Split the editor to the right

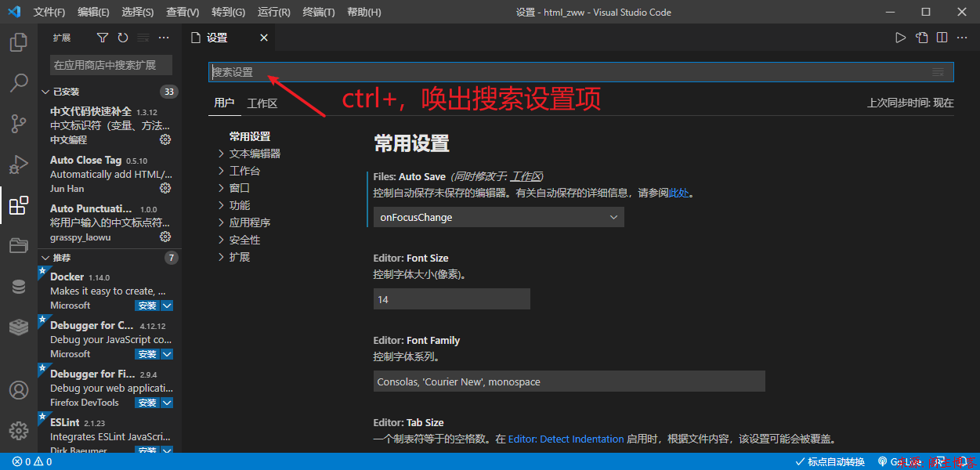[x=942, y=38]
